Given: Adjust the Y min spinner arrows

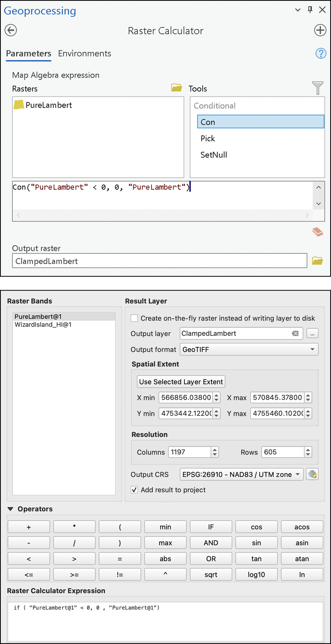Looking at the screenshot, I should point(217,413).
